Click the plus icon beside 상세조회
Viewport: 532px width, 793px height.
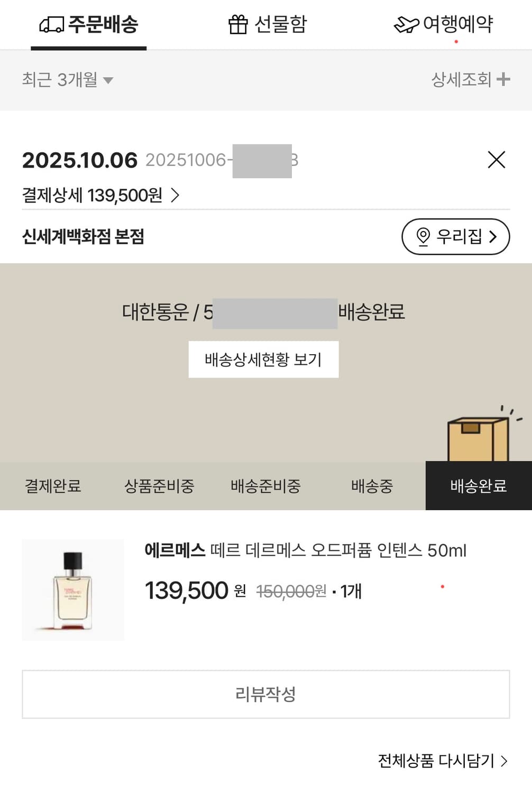[503, 79]
